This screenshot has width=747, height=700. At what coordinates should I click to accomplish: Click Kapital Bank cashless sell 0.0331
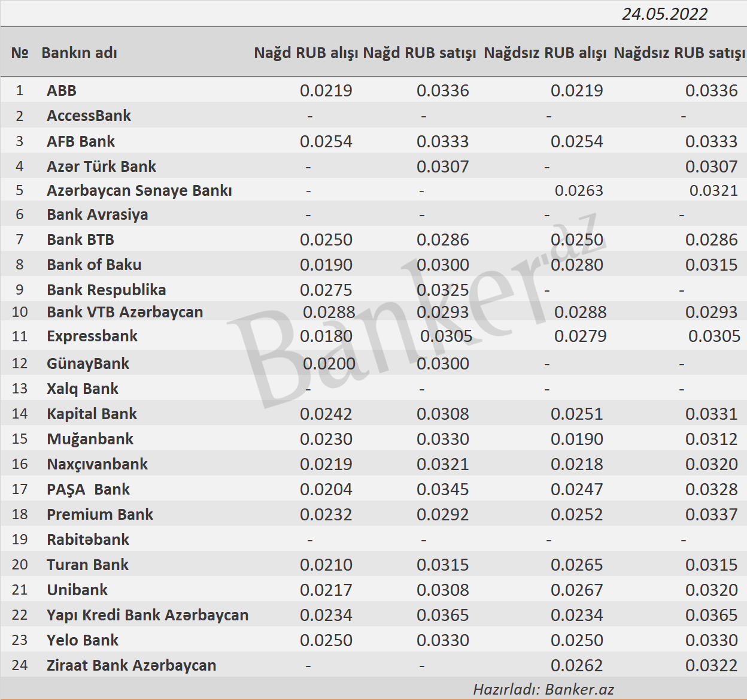coord(712,414)
